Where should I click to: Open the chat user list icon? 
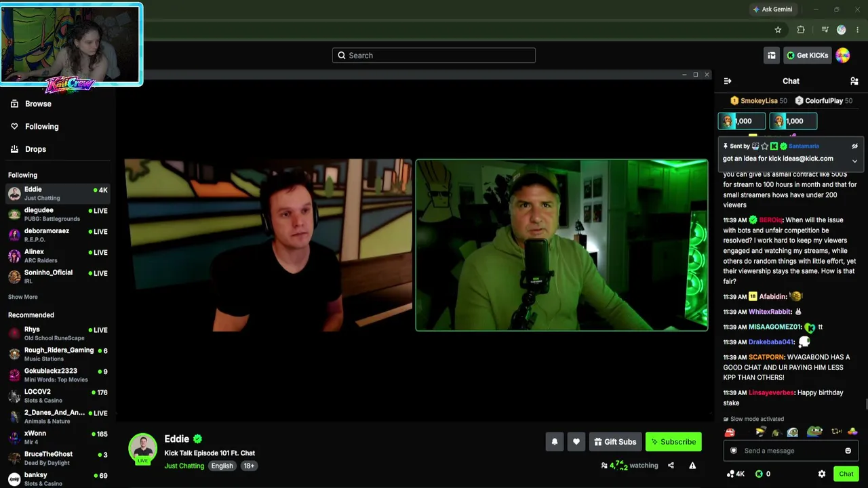coord(854,81)
